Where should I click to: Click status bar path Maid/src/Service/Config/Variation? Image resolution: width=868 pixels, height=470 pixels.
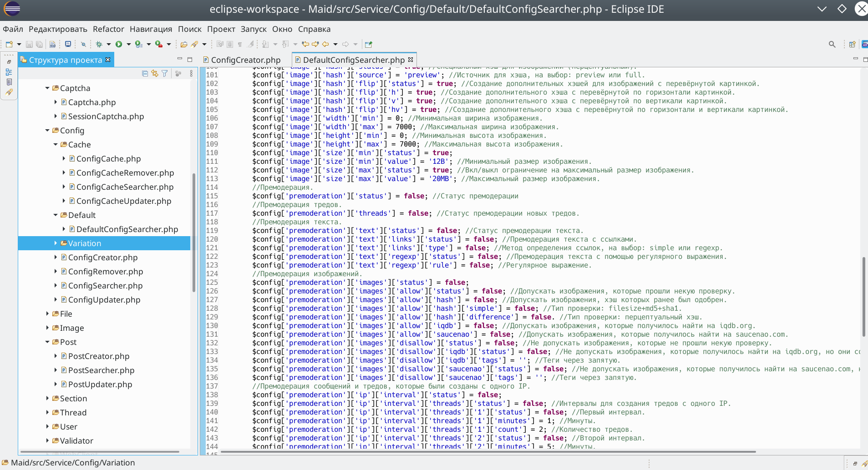[x=73, y=463]
